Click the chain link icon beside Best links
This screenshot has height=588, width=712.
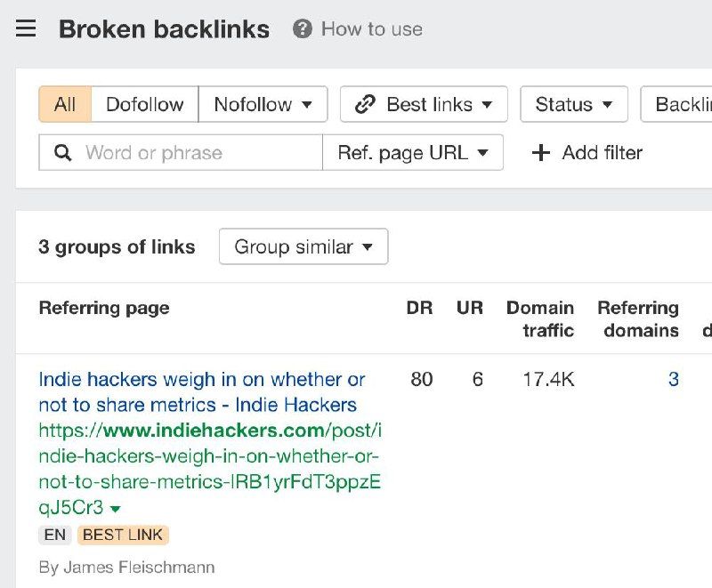pos(365,104)
